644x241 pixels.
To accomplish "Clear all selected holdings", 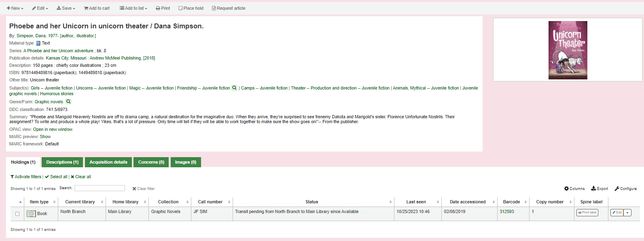I will (x=81, y=177).
